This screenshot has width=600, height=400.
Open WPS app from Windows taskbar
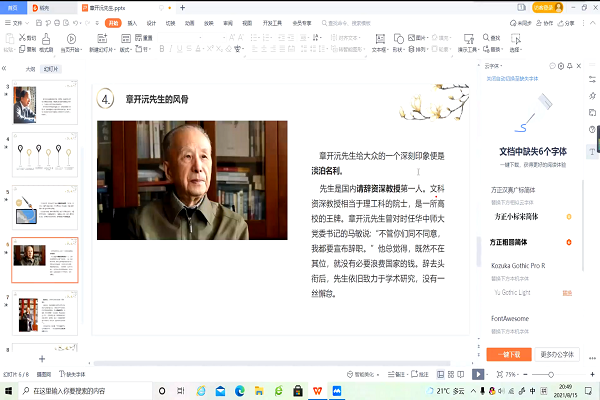[x=319, y=391]
